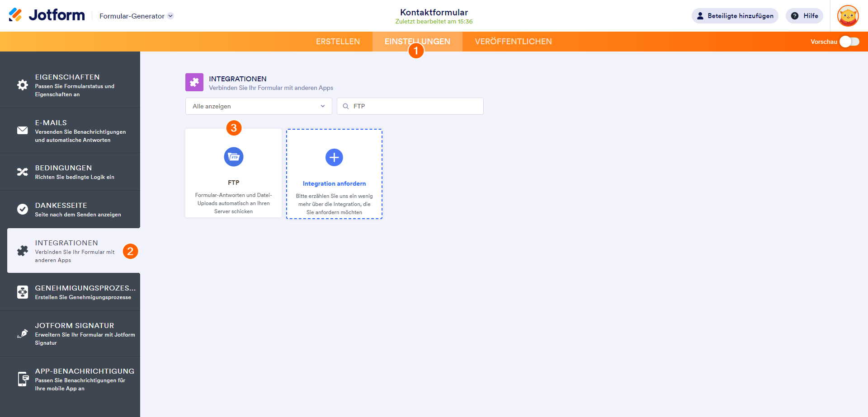Click the Dankesseite checkmark icon

[23, 209]
